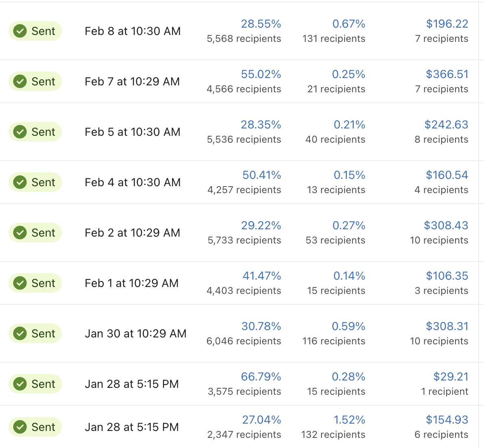
Task: Open the 66.79% open rate for Jan 28
Action: (261, 376)
